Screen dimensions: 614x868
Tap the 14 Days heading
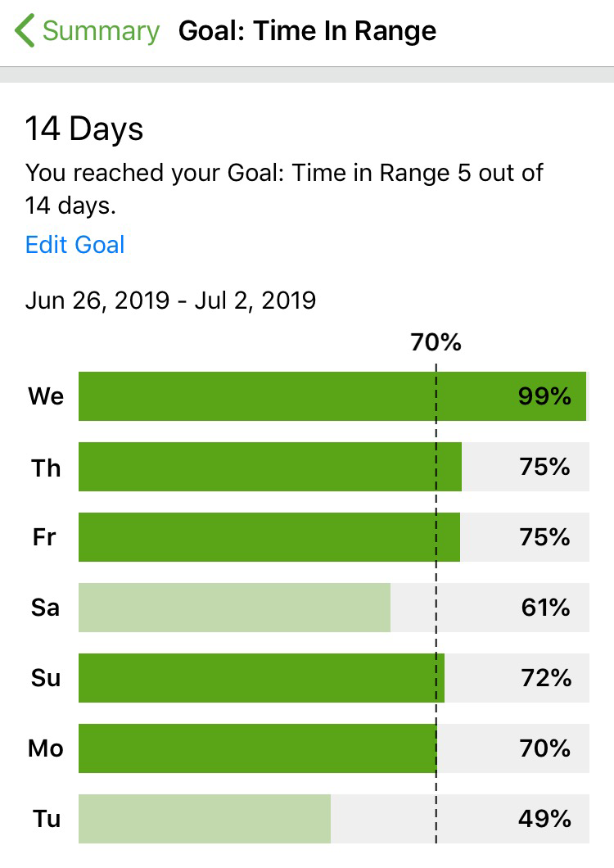coord(84,129)
